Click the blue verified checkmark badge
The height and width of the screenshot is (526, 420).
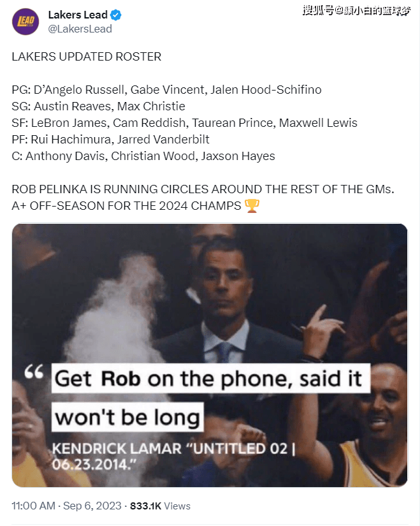[x=116, y=15]
